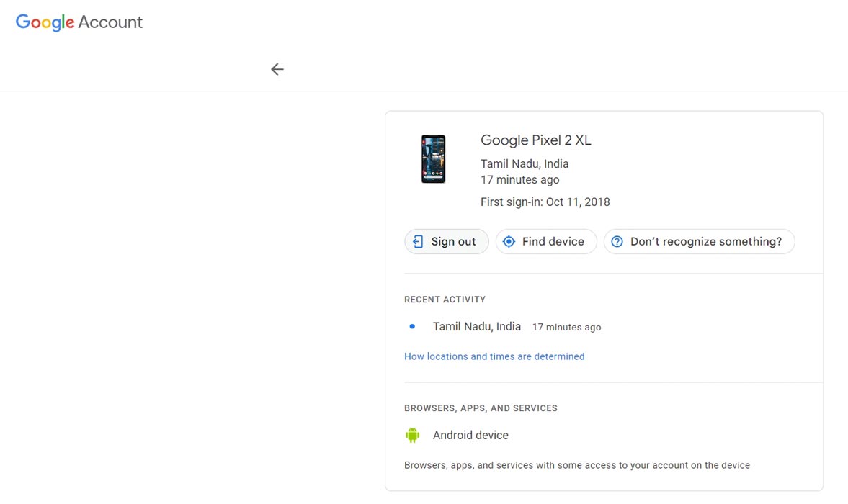Click the green Android robot icon
The image size is (848, 504).
coord(413,435)
